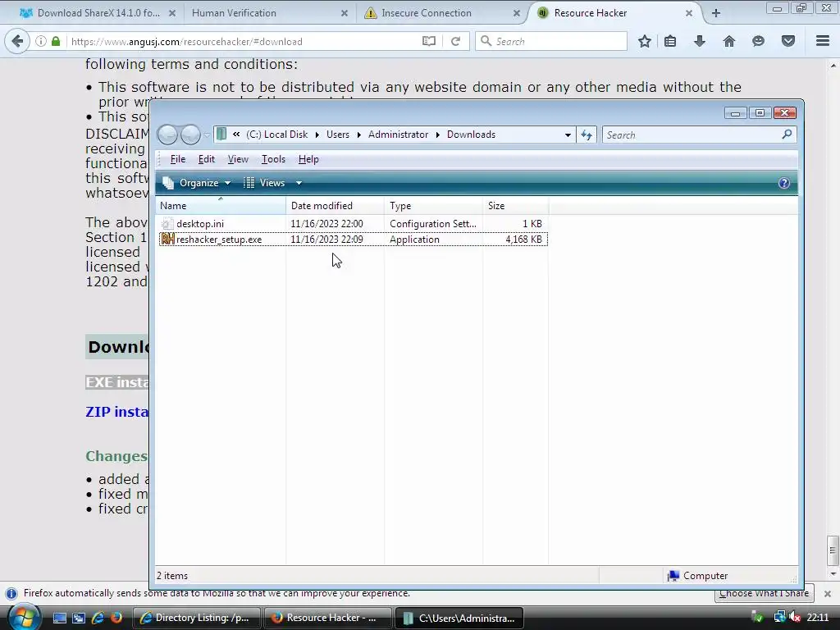The image size is (840, 630).
Task: Open the Help menu
Action: (x=308, y=159)
